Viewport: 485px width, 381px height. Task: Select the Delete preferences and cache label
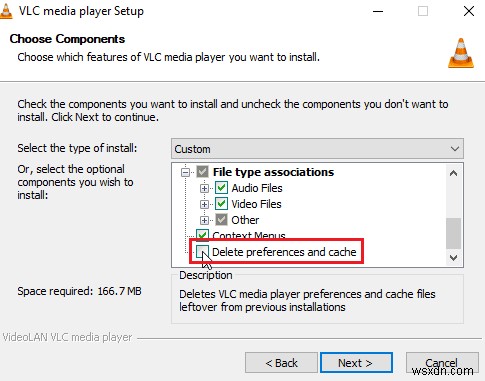284,252
